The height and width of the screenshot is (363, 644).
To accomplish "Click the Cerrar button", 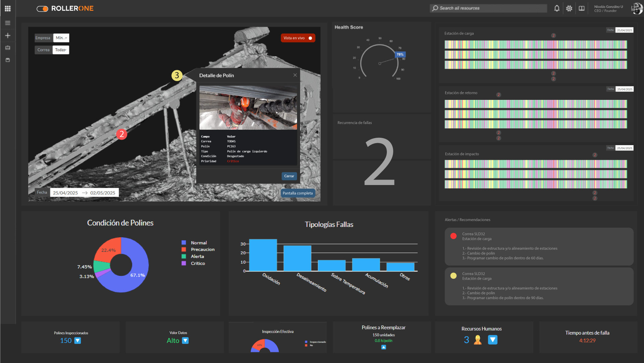I will (x=289, y=176).
